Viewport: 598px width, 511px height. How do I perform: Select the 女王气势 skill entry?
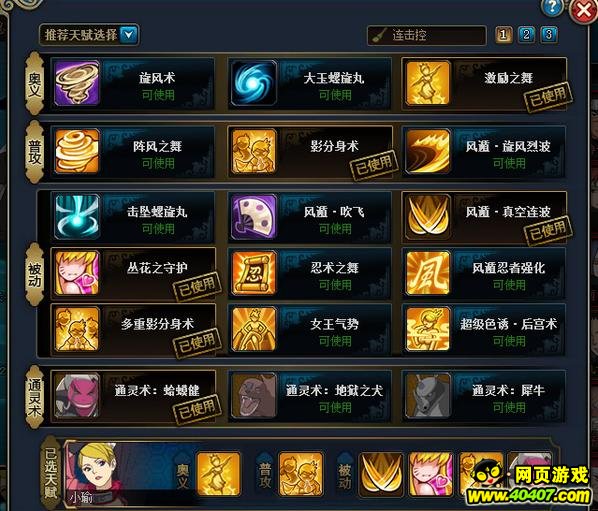click(310, 330)
